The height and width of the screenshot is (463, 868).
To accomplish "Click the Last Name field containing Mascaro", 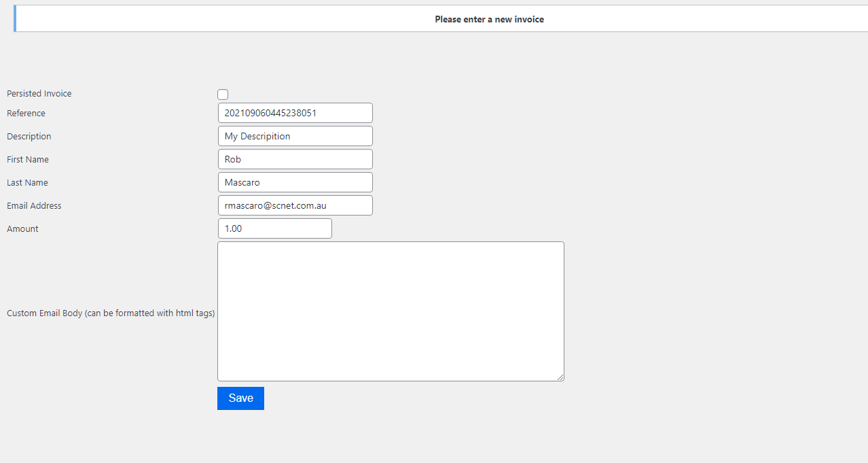I will (295, 182).
